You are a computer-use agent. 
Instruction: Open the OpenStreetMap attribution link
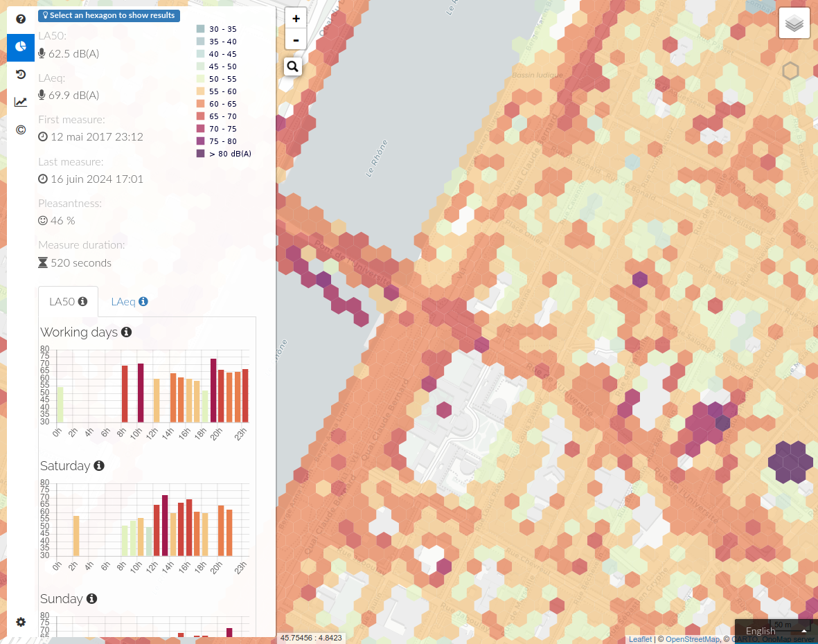click(692, 639)
